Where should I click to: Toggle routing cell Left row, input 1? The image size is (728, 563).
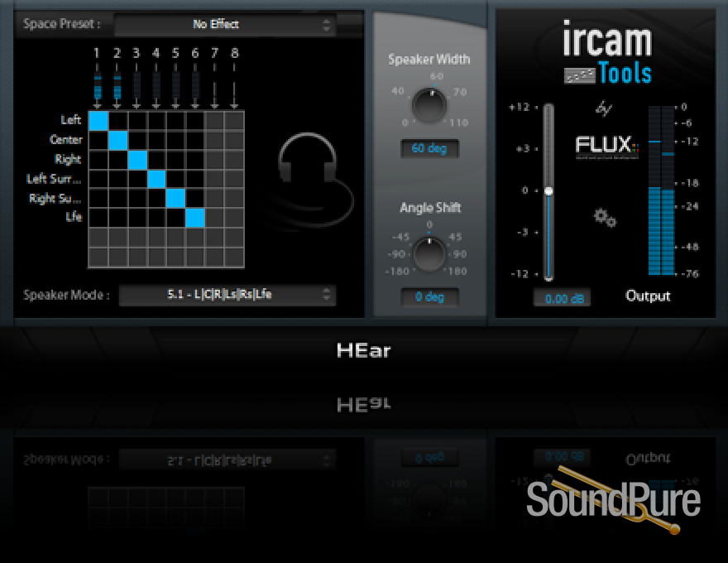(98, 121)
